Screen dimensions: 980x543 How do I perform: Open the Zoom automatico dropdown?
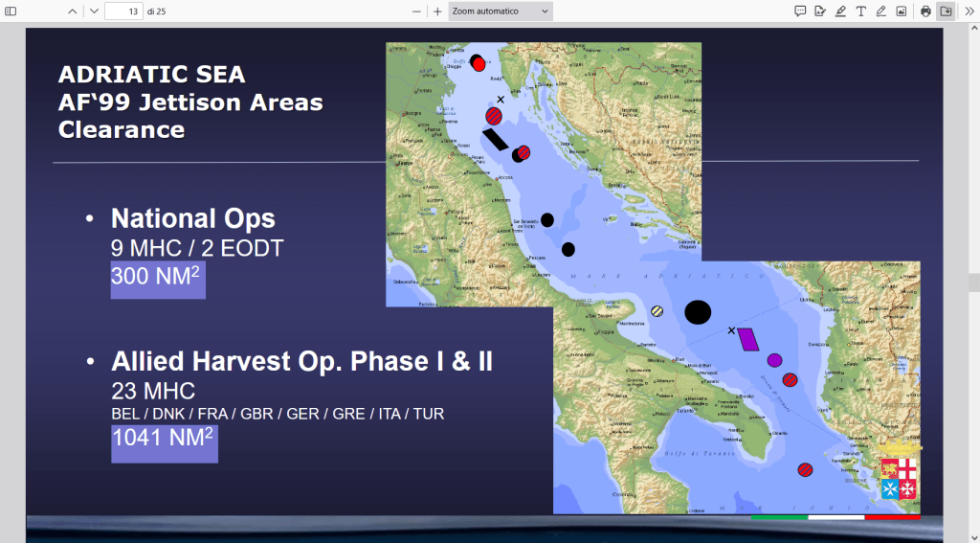pos(501,11)
